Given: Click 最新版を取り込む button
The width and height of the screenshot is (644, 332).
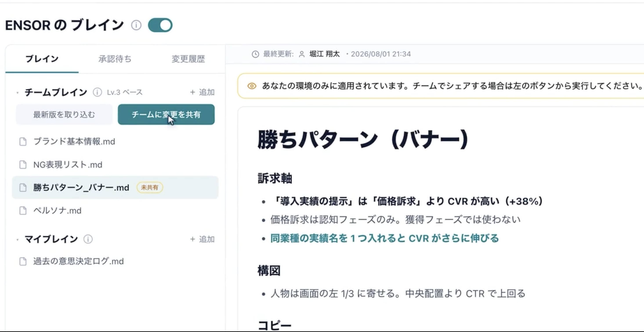Looking at the screenshot, I should [x=64, y=114].
